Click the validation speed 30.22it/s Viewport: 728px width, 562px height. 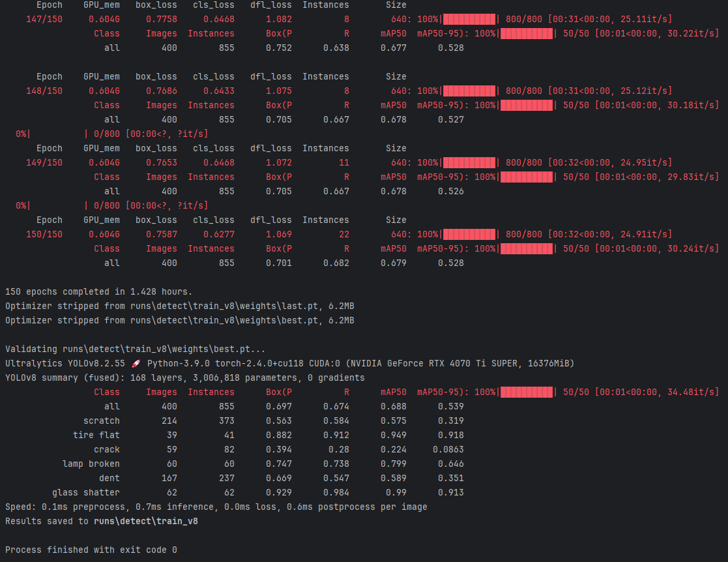click(690, 33)
